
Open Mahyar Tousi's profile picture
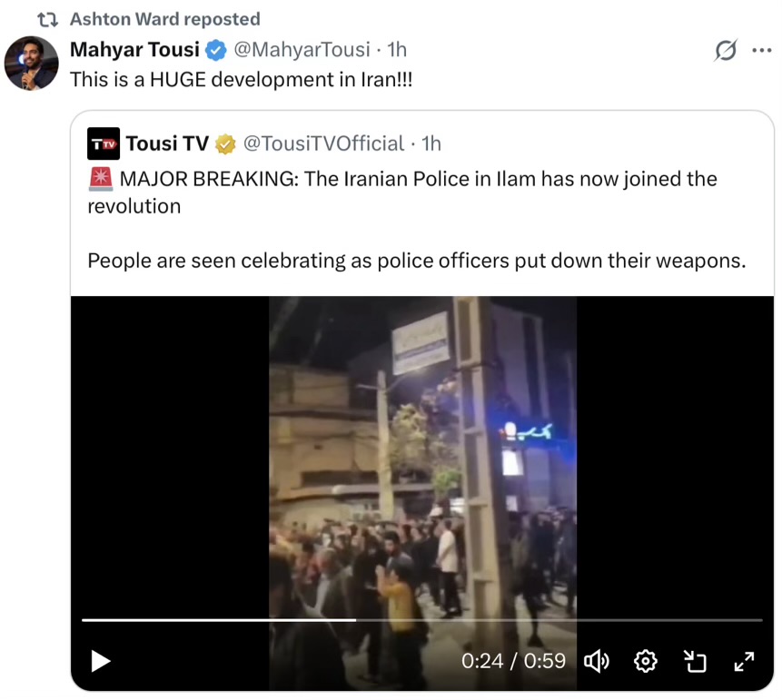32,64
